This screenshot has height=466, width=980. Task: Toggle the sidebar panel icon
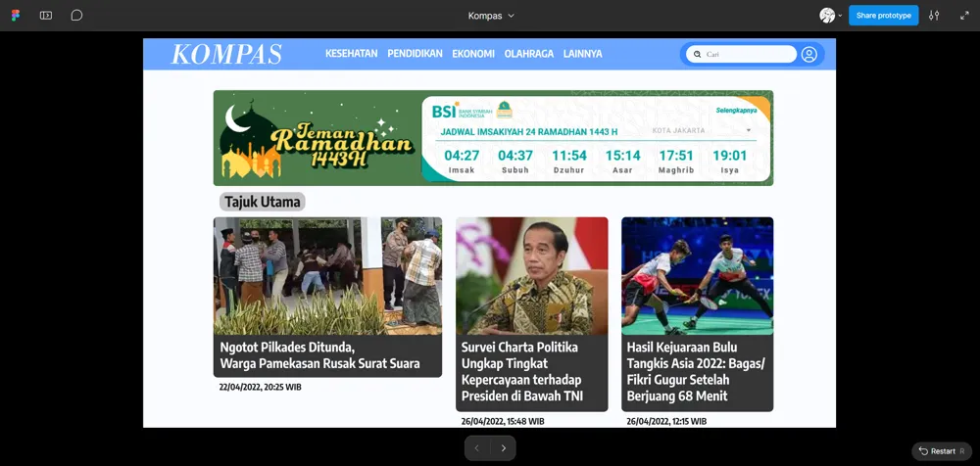[46, 16]
